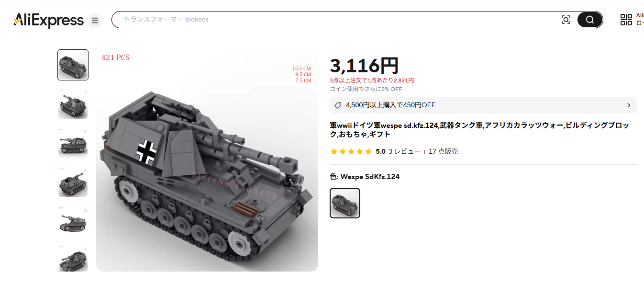Open the 3 レビュー link

pos(404,151)
